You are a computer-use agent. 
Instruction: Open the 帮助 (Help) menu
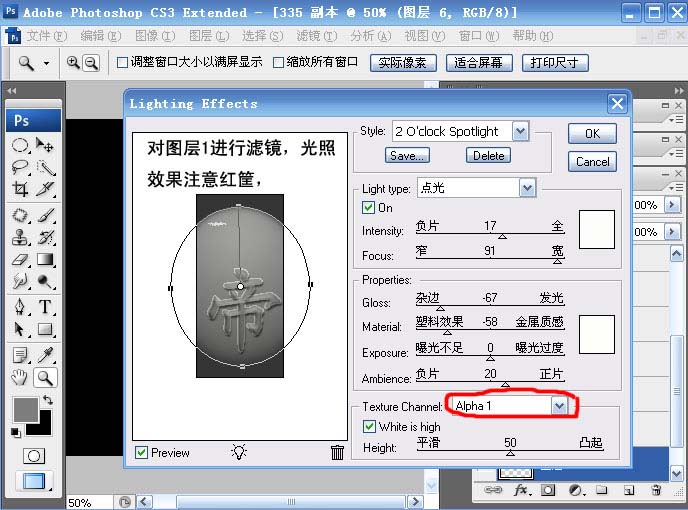point(533,36)
